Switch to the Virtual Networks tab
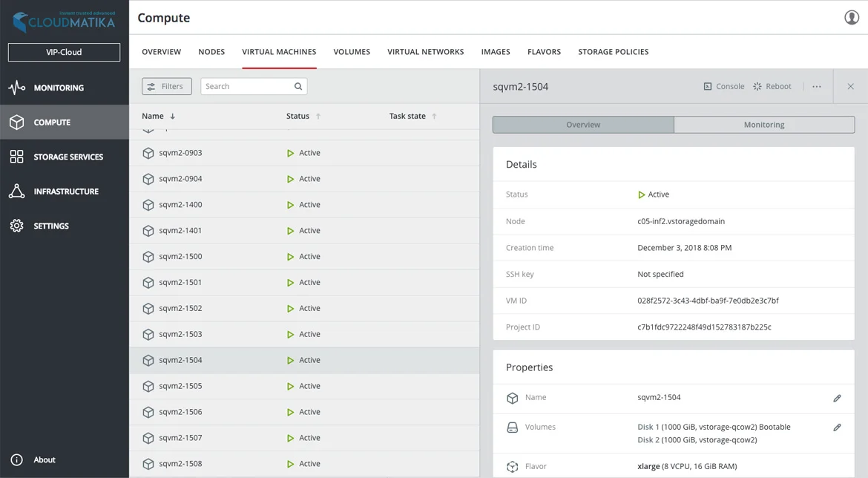Screen dimensions: 868x478 tap(425, 51)
